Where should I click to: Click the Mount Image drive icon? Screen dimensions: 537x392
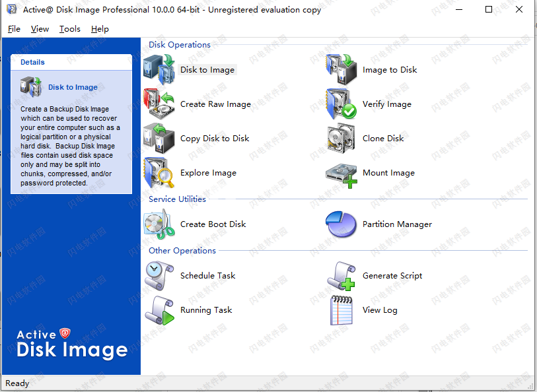pyautogui.click(x=341, y=175)
